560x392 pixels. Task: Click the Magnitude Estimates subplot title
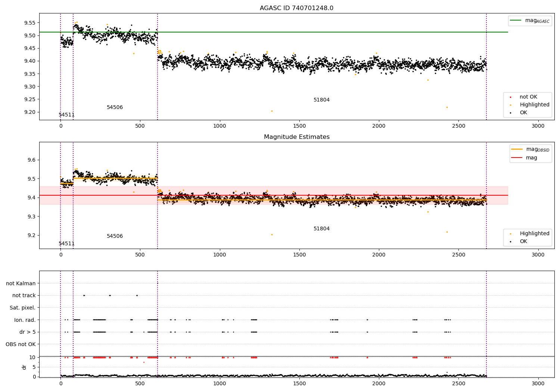pyautogui.click(x=297, y=137)
